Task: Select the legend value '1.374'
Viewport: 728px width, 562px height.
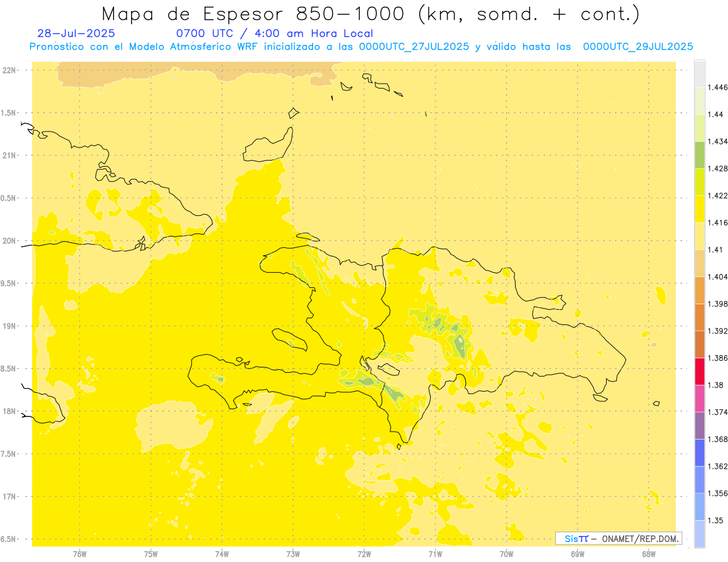Action: click(718, 412)
